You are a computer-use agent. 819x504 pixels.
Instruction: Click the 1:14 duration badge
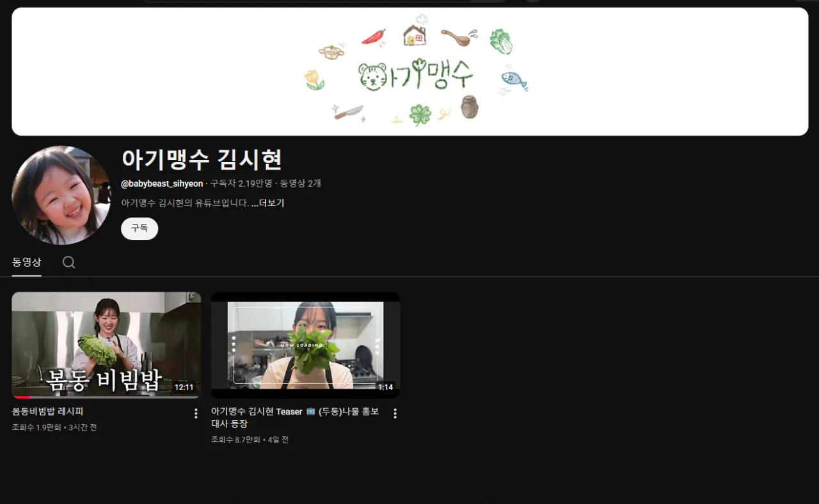point(385,387)
